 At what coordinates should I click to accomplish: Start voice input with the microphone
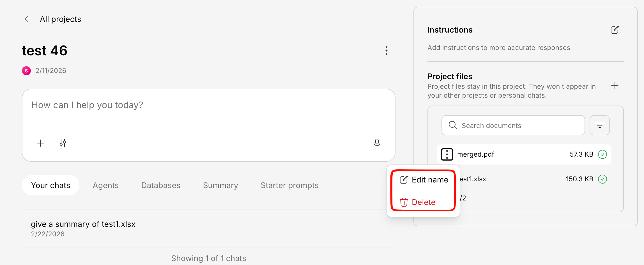[377, 143]
